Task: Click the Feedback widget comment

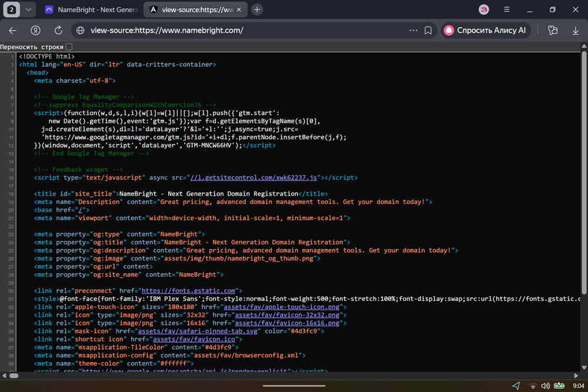Action: point(78,169)
